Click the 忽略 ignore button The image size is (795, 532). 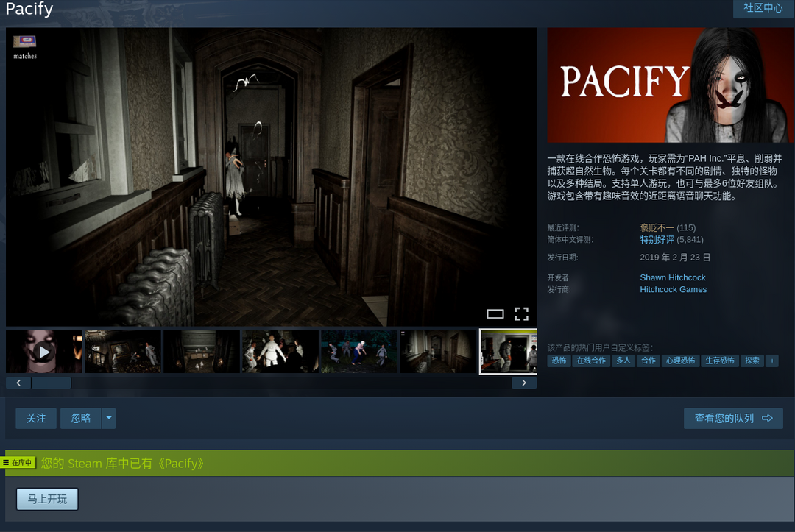81,419
